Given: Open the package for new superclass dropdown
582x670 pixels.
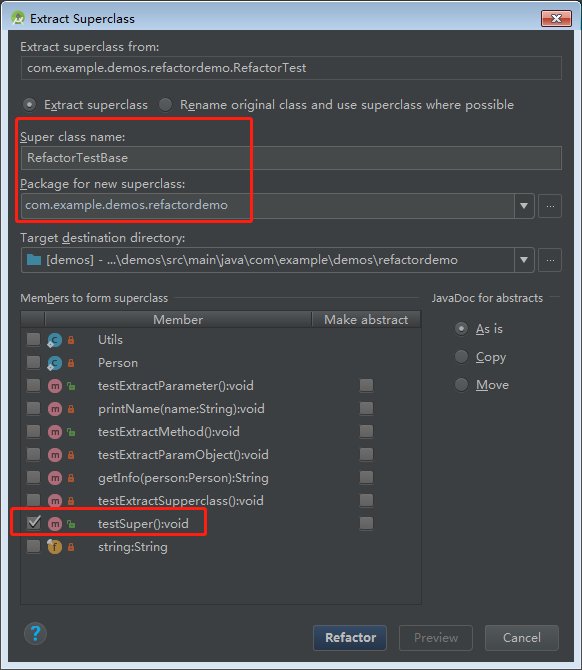Looking at the screenshot, I should point(524,206).
